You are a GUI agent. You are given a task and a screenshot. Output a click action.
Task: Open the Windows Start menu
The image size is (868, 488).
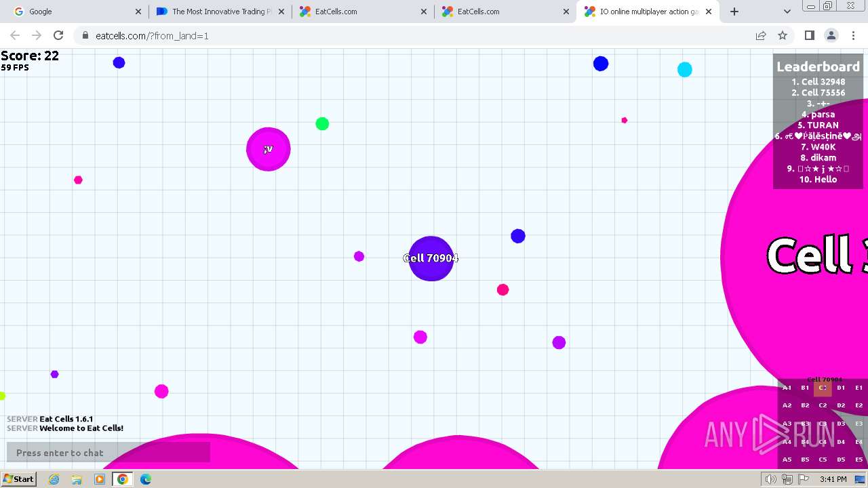click(19, 479)
